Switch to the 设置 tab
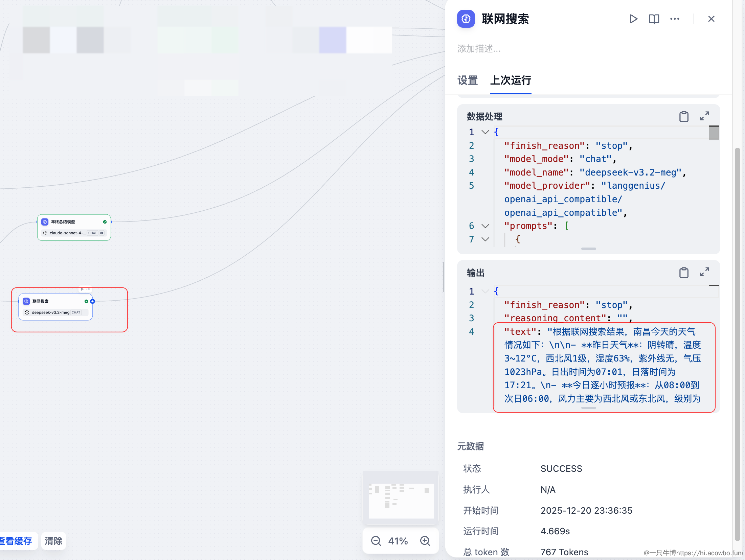Screen dimensions: 745x560 pyautogui.click(x=467, y=80)
